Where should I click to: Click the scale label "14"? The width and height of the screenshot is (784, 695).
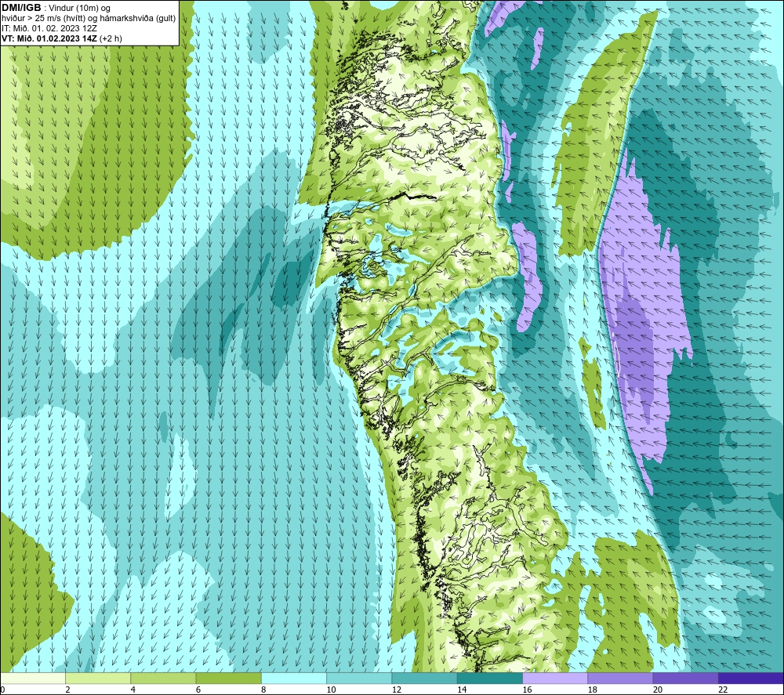462,690
